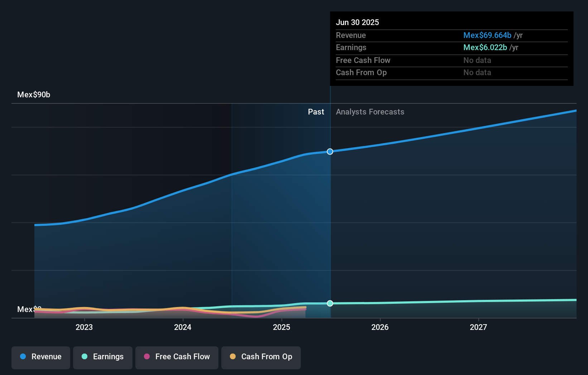
Task: Click the earnings data point on teal line
Action: click(330, 303)
